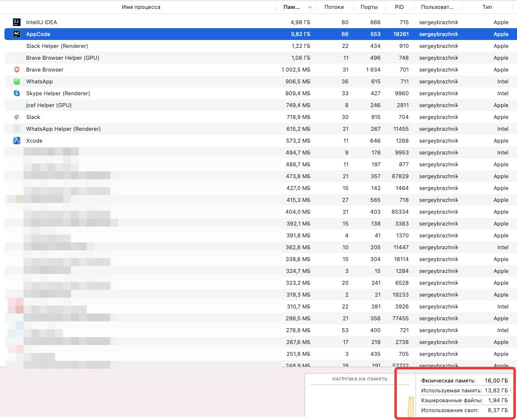The width and height of the screenshot is (517, 420).
Task: Click Используемая память 13,82 ГБ entry
Action: 464,390
